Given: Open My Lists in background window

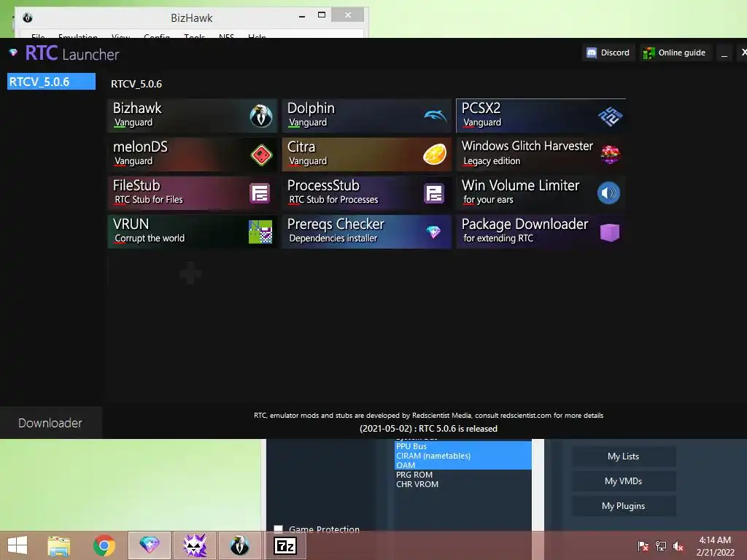Looking at the screenshot, I should (623, 456).
